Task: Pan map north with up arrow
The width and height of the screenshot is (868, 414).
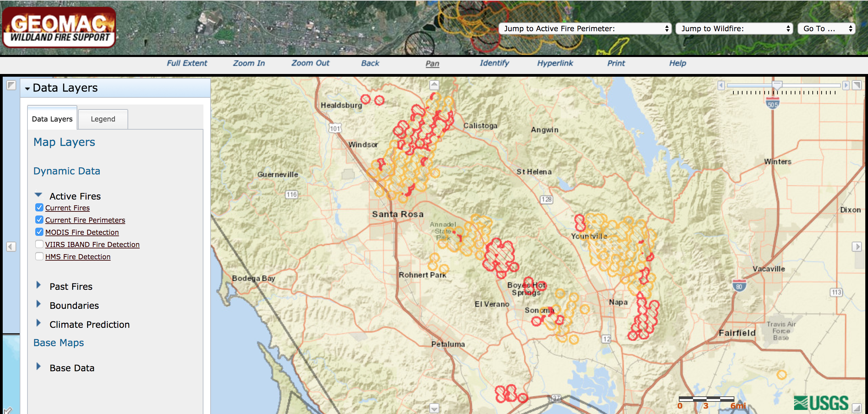Action: (x=434, y=85)
